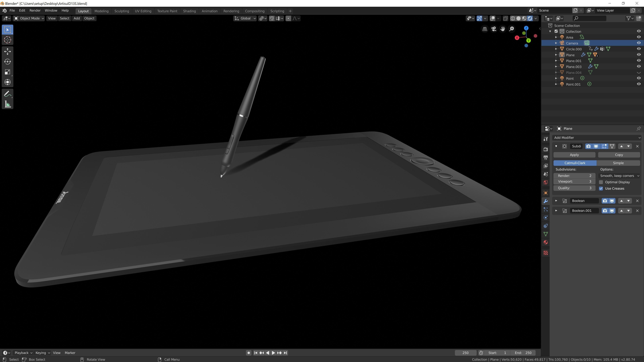The height and width of the screenshot is (362, 644).
Task: Switch to perspective/orthographic grid view icon
Action: coord(485,29)
